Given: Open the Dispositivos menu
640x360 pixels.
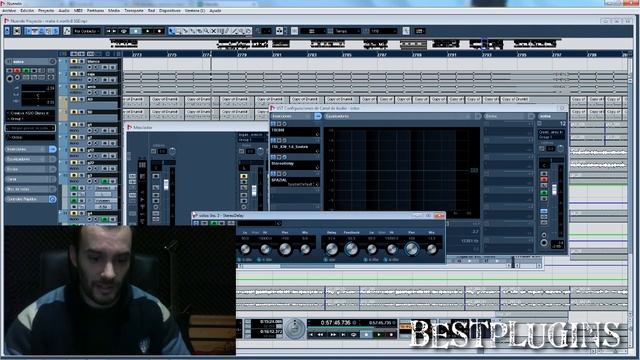Looking at the screenshot, I should point(170,11).
